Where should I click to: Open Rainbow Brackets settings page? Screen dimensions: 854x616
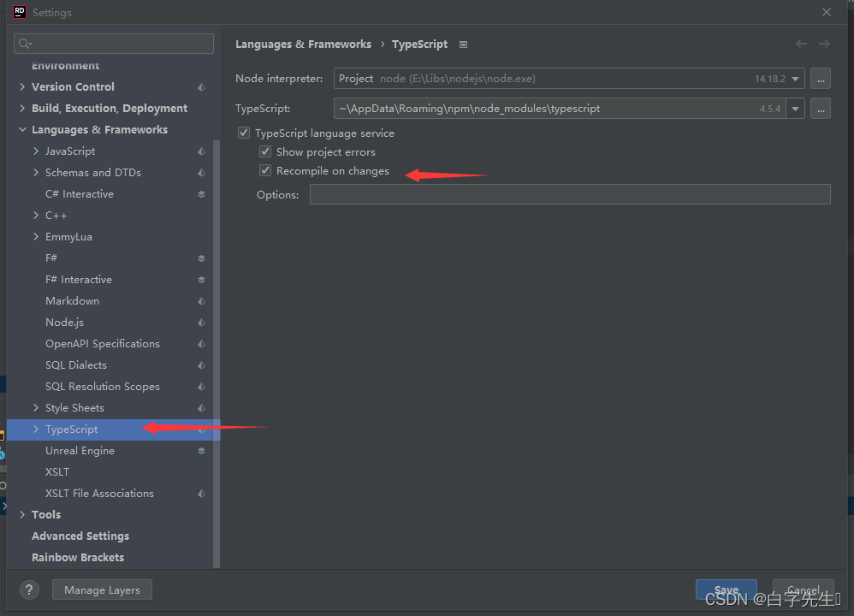78,557
